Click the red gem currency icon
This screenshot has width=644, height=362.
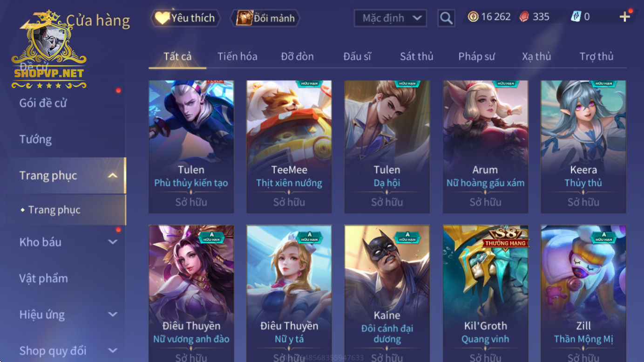click(524, 17)
